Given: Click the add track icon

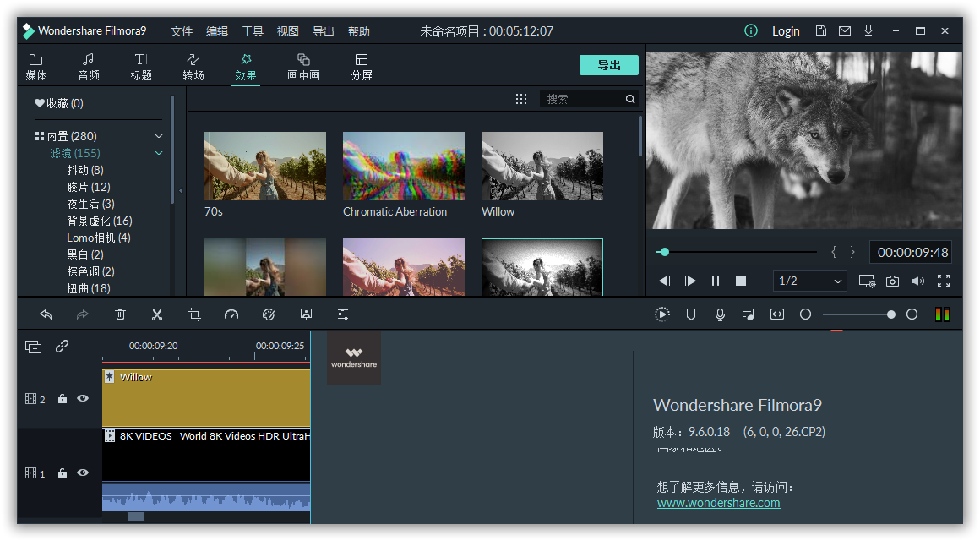Looking at the screenshot, I should pos(33,347).
